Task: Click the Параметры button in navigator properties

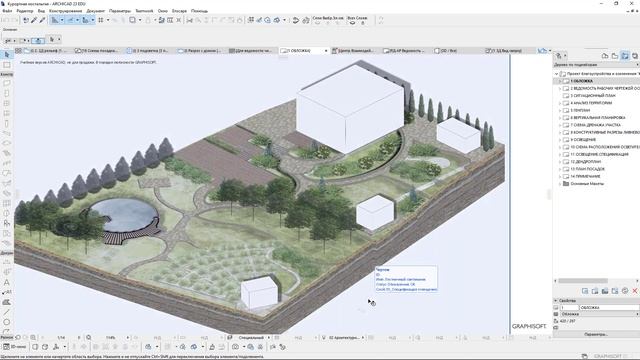Action: [596, 334]
